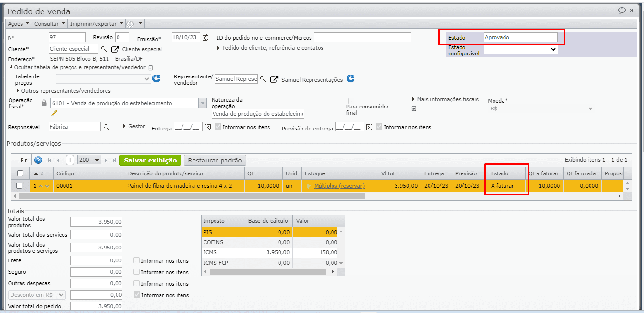Click the stock status icon before Múltiplos
Image resolution: width=644 pixels, height=313 pixels.
tap(309, 186)
